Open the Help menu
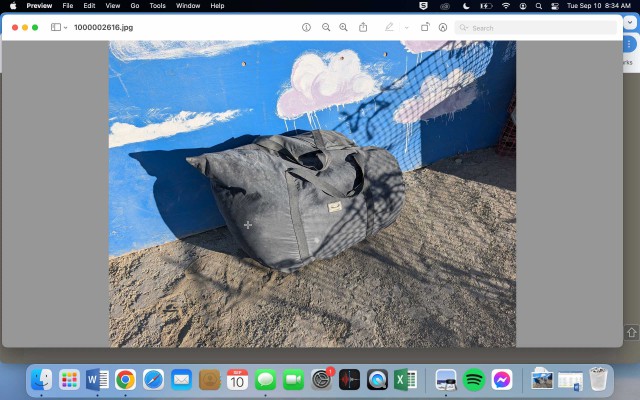This screenshot has height=400, width=640. pyautogui.click(x=217, y=6)
